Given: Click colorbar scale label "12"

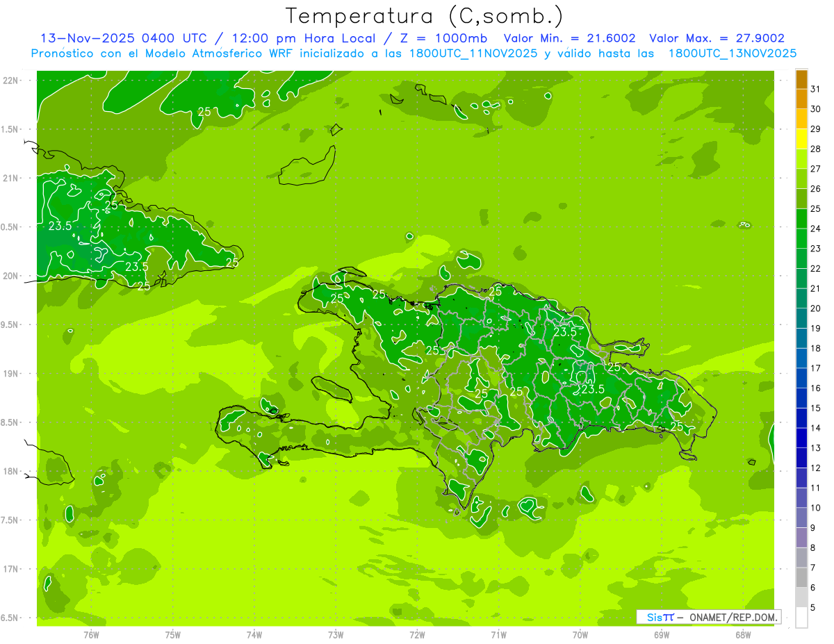Looking at the screenshot, I should (x=816, y=468).
